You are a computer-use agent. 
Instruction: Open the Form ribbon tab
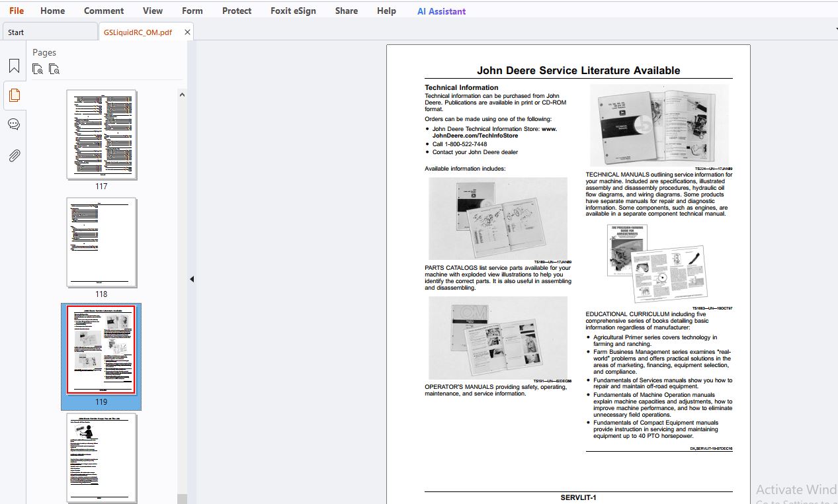pos(192,11)
